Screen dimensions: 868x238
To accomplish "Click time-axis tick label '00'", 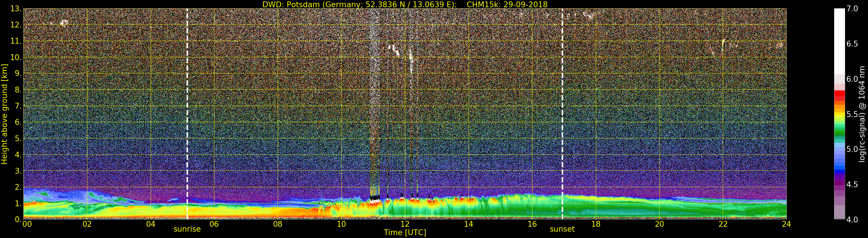I will (27, 224).
